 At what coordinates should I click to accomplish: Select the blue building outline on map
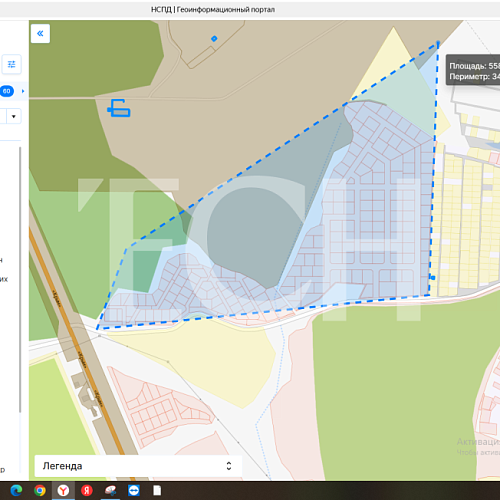pos(119,108)
